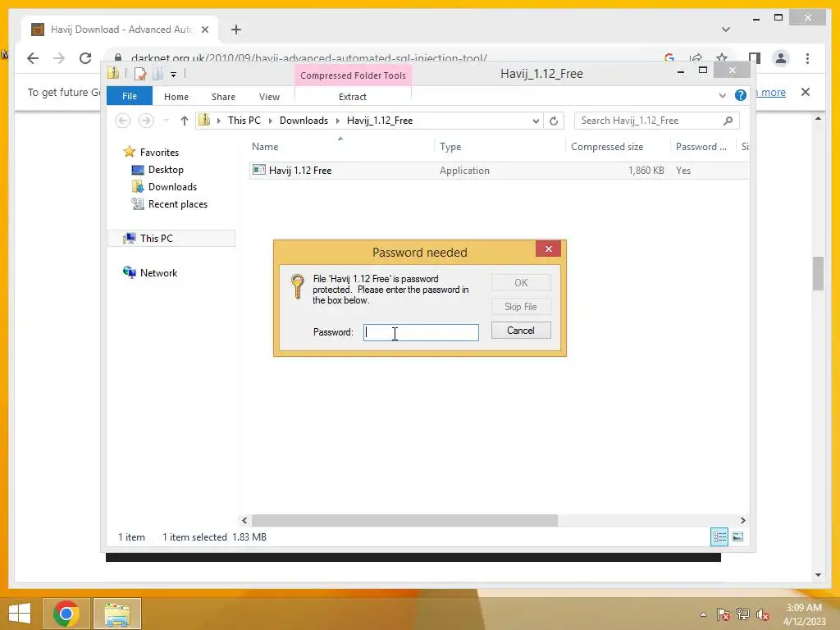Viewport: 840px width, 630px height.
Task: Dismiss the Chrome notification bar
Action: [806, 92]
